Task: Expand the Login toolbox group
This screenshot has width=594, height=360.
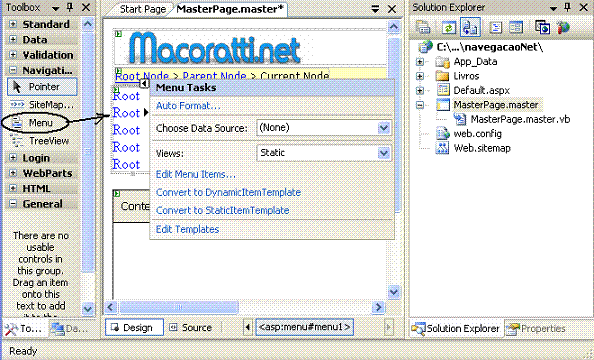Action: [x=13, y=158]
